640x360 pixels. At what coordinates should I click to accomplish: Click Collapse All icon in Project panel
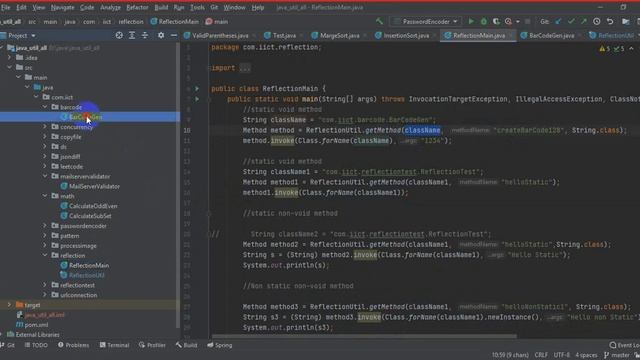(x=145, y=36)
